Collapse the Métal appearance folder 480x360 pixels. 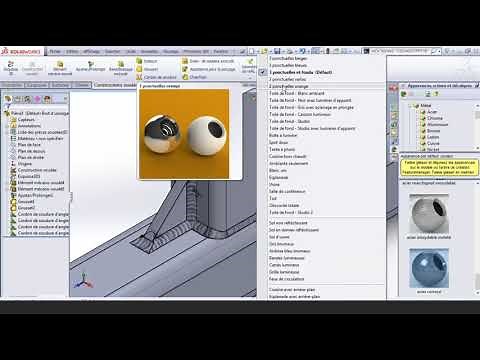(x=410, y=106)
